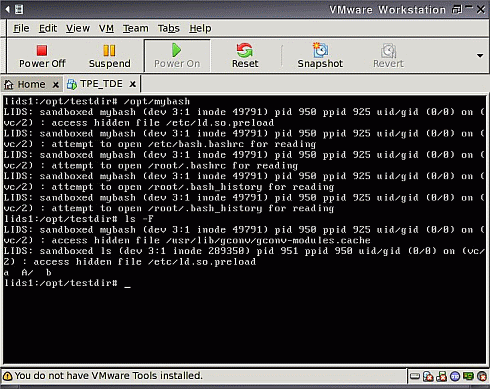Click the '/opt/mybash' command text
Screen dimensions: 490x389
click(157, 101)
